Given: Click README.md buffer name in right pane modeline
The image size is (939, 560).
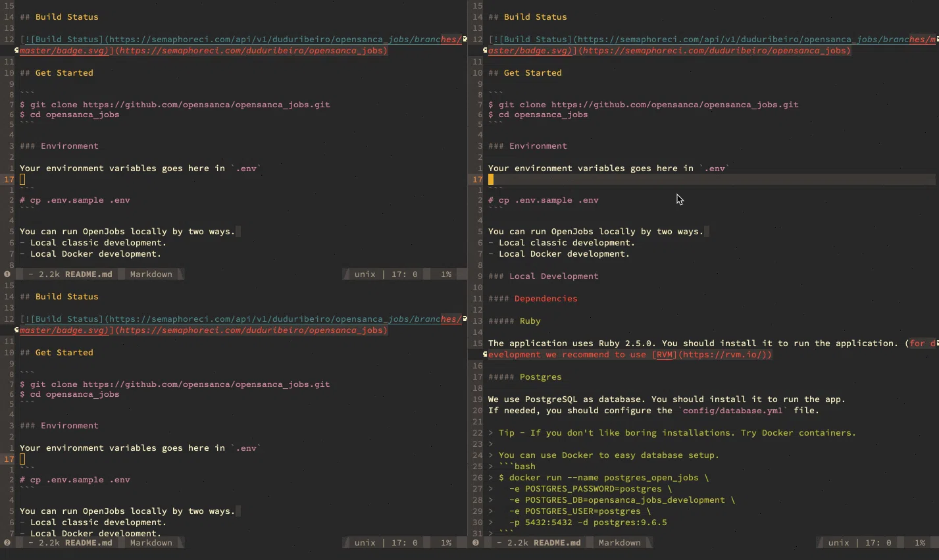Looking at the screenshot, I should point(557,543).
